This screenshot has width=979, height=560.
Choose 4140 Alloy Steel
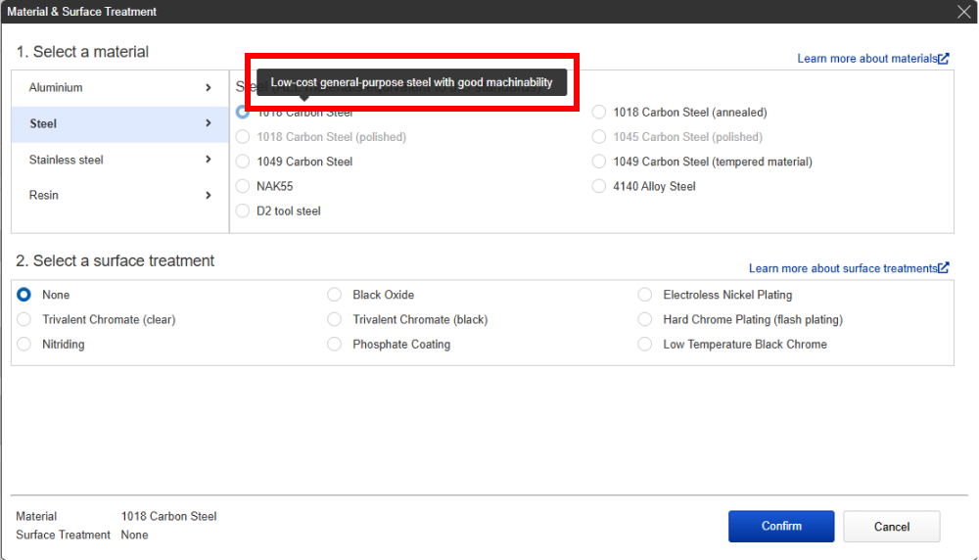coord(599,186)
